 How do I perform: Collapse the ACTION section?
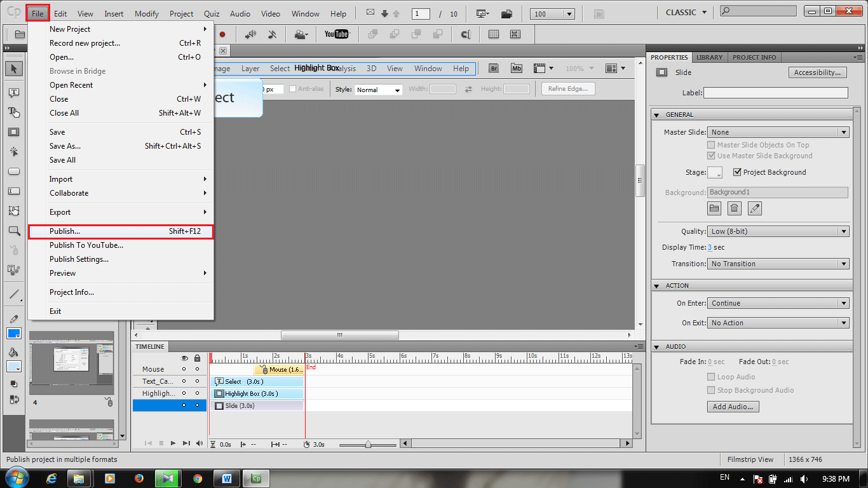click(657, 286)
